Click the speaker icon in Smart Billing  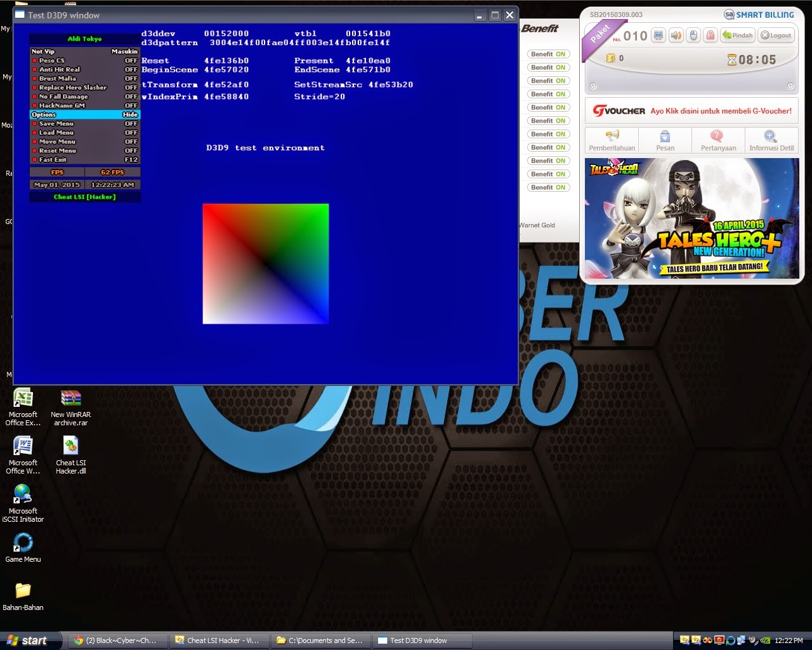point(676,36)
